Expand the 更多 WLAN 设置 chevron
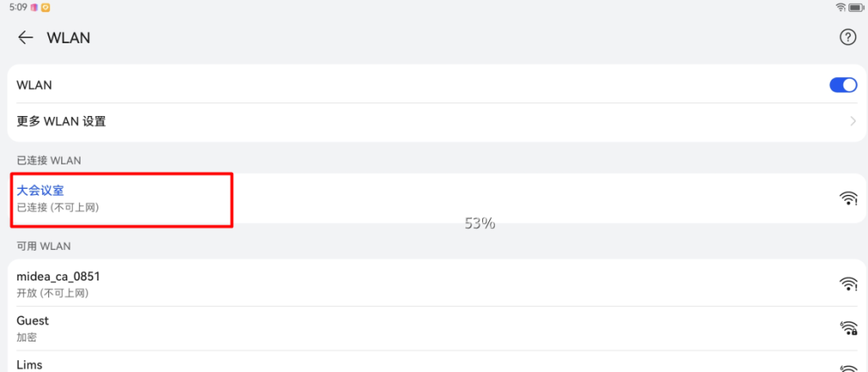Screen dimensions: 868x372 click(x=853, y=121)
